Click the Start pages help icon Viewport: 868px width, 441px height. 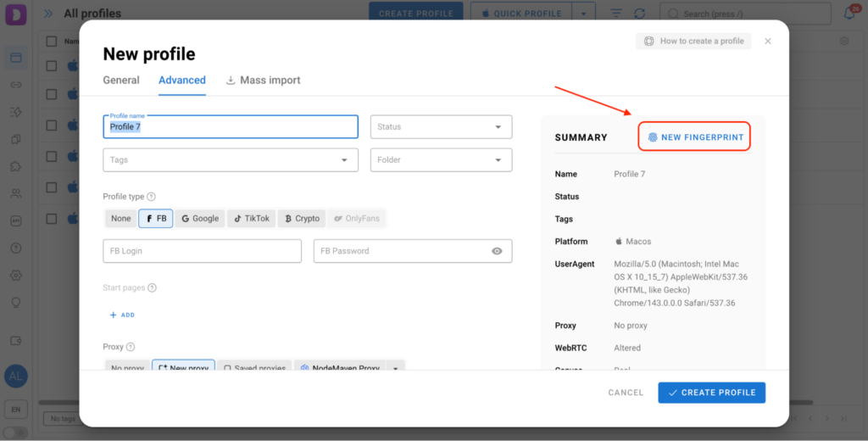(153, 288)
